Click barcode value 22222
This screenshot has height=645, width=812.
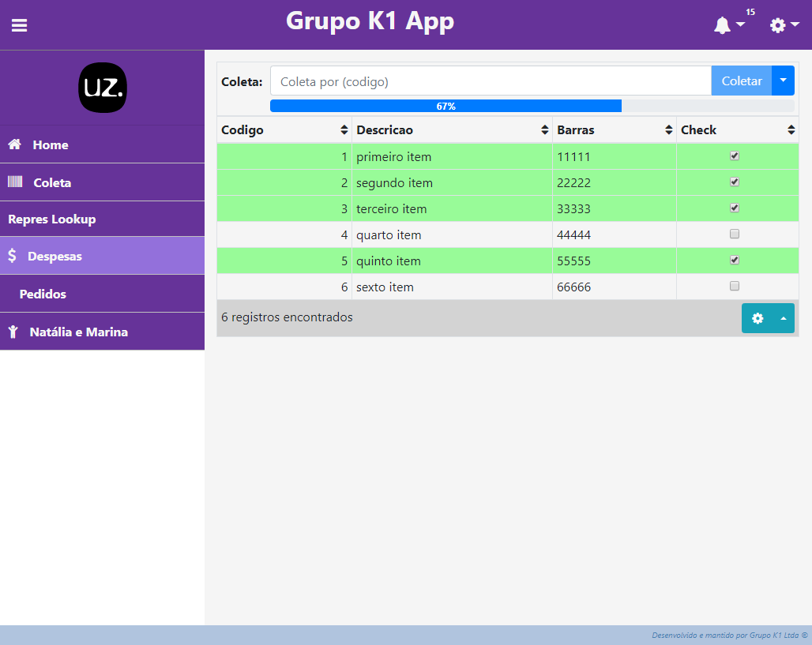573,182
